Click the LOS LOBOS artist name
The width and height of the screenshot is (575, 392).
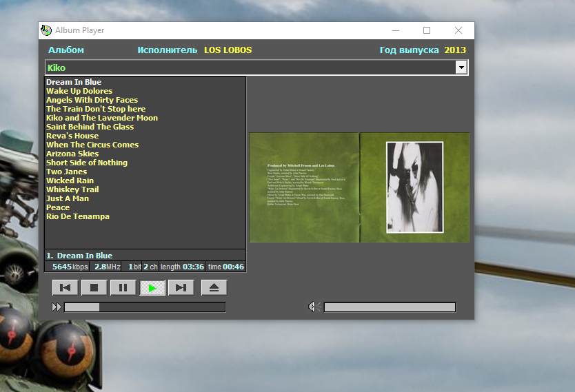pyautogui.click(x=228, y=50)
